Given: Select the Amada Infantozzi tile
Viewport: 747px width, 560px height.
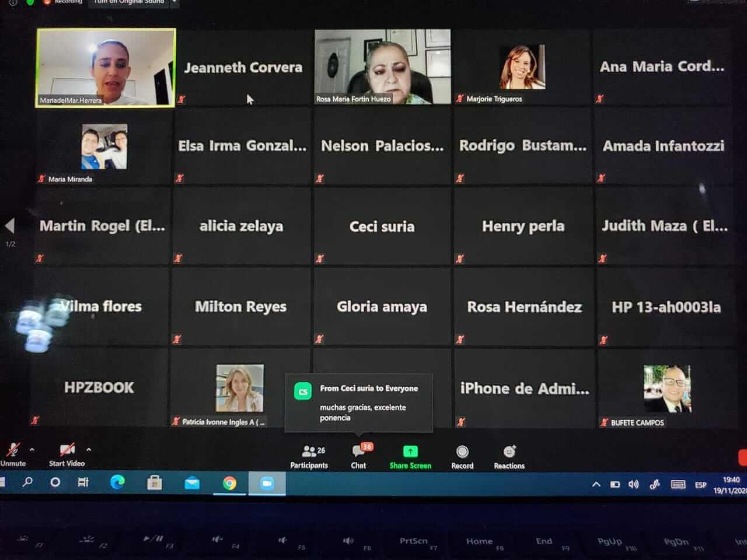Looking at the screenshot, I should pos(664,146).
